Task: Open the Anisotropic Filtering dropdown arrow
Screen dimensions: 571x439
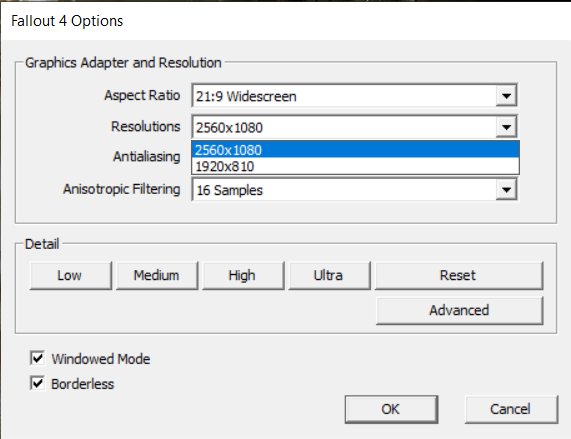Action: (506, 190)
